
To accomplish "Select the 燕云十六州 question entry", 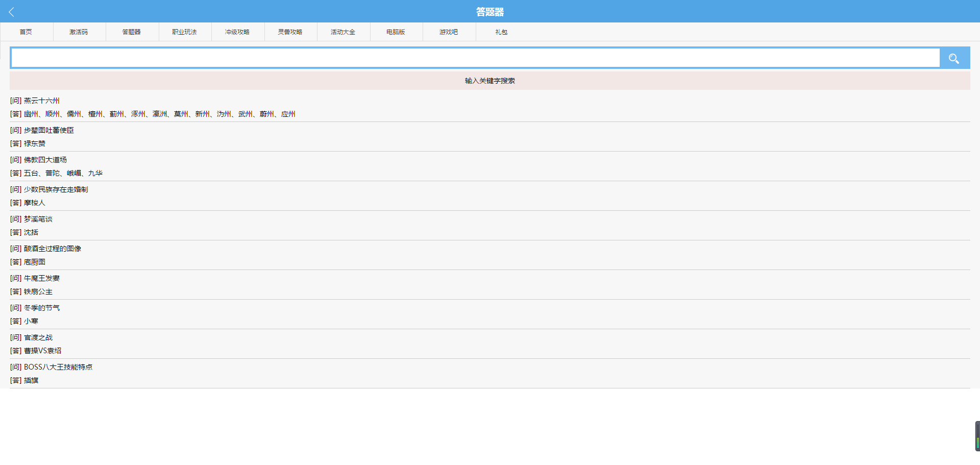I will (41, 101).
